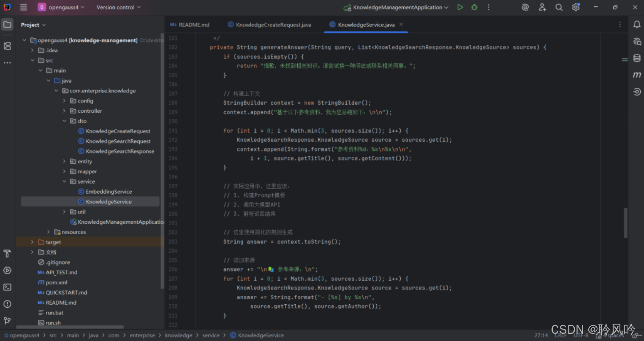
Task: Select KnowledgeSearchResponse class in tree
Action: coord(116,152)
